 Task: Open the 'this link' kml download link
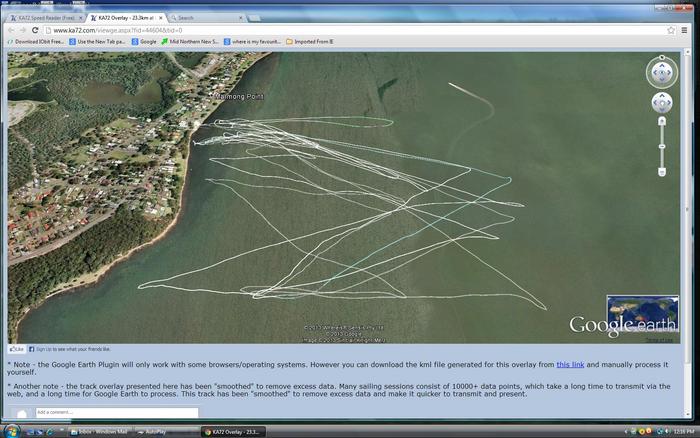[x=570, y=365]
